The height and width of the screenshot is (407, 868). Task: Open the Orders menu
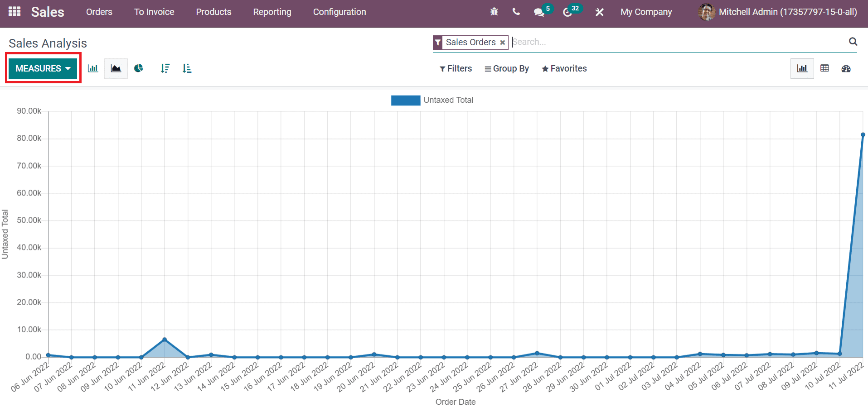coord(99,12)
